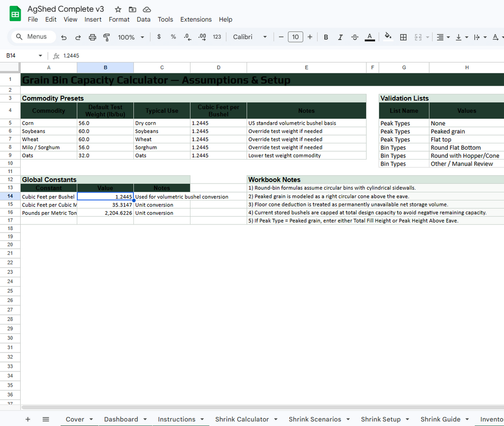
Task: Apply strikethrough formatting
Action: click(355, 37)
